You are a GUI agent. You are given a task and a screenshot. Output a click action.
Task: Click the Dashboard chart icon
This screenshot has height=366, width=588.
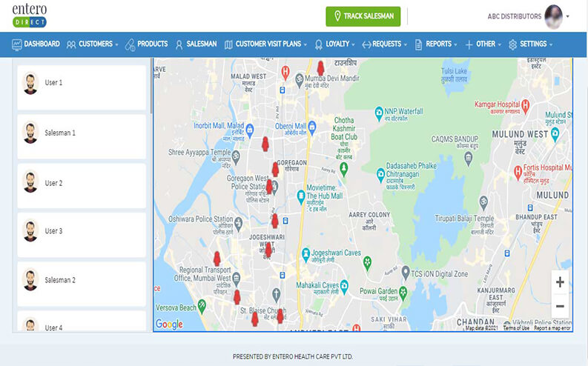click(x=16, y=44)
